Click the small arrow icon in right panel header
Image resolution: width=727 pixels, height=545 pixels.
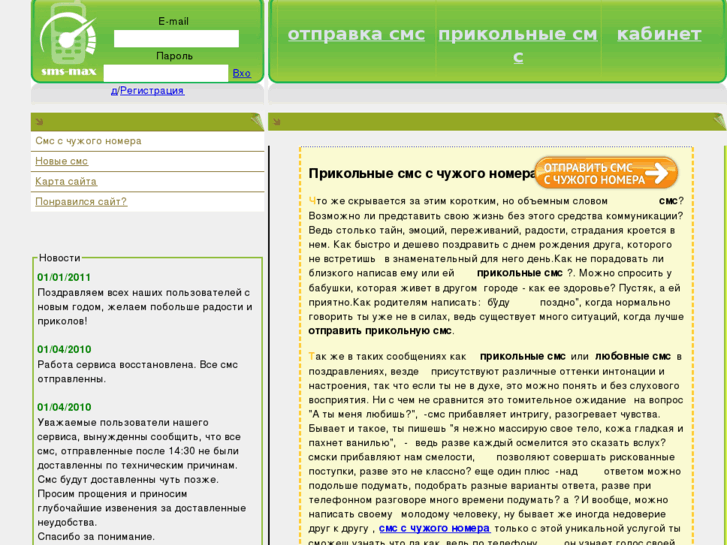[x=277, y=122]
